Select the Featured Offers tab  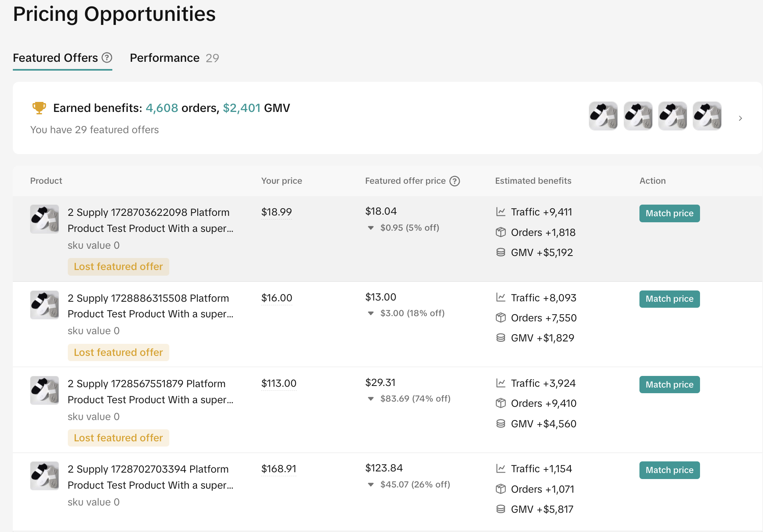(56, 58)
